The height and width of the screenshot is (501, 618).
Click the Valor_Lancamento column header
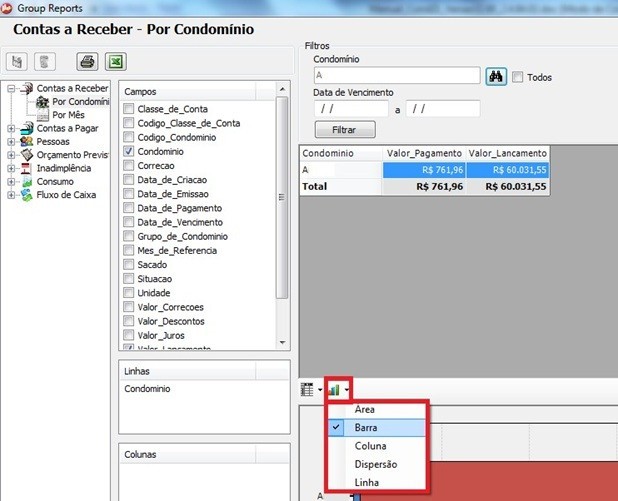[508, 153]
